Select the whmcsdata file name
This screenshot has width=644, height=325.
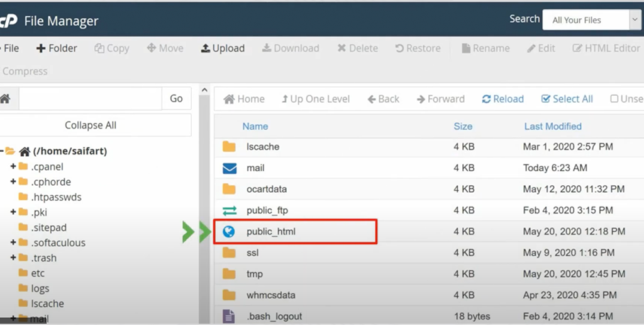270,295
